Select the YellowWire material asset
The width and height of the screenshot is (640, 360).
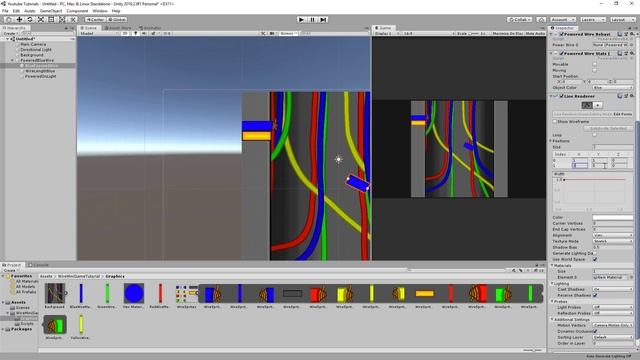point(81,327)
